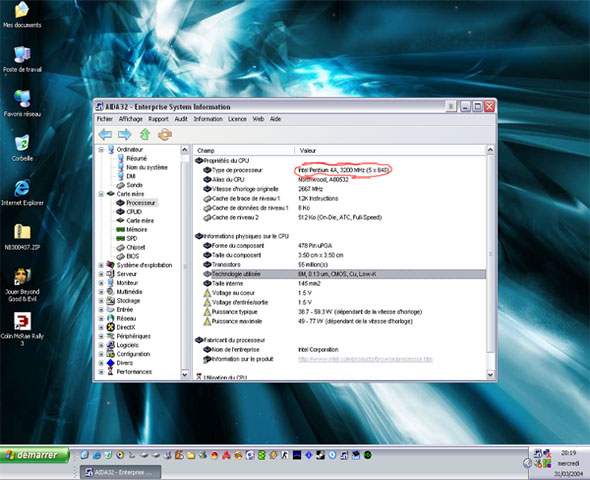Select the Puissance maximale row
The height and width of the screenshot is (480, 590).
click(340, 321)
